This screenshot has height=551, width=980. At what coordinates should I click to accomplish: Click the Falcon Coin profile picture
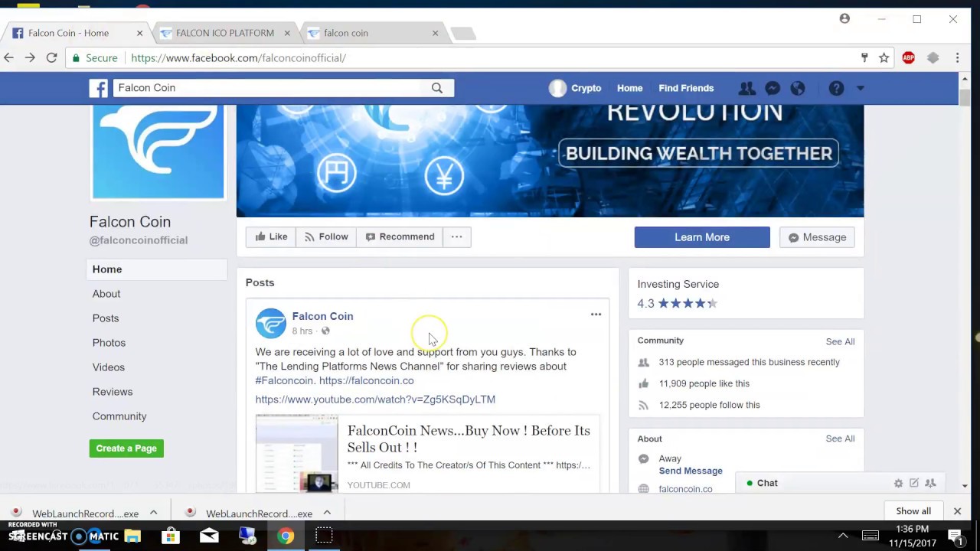pos(158,152)
